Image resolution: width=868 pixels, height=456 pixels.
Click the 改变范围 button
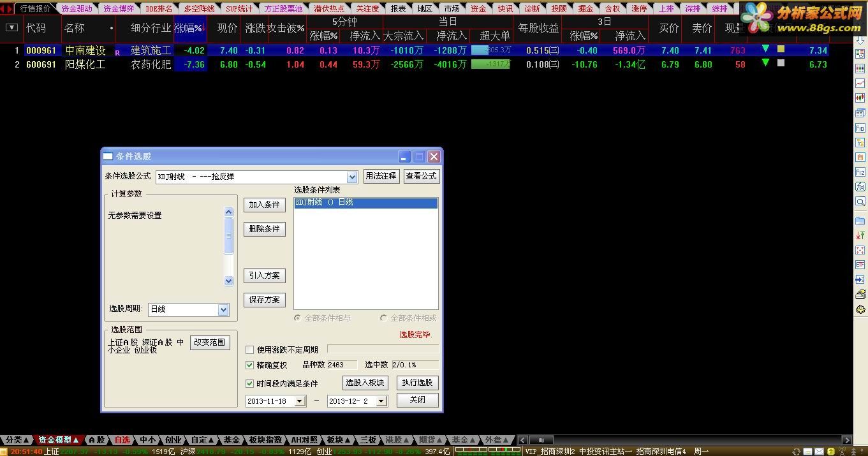click(210, 342)
